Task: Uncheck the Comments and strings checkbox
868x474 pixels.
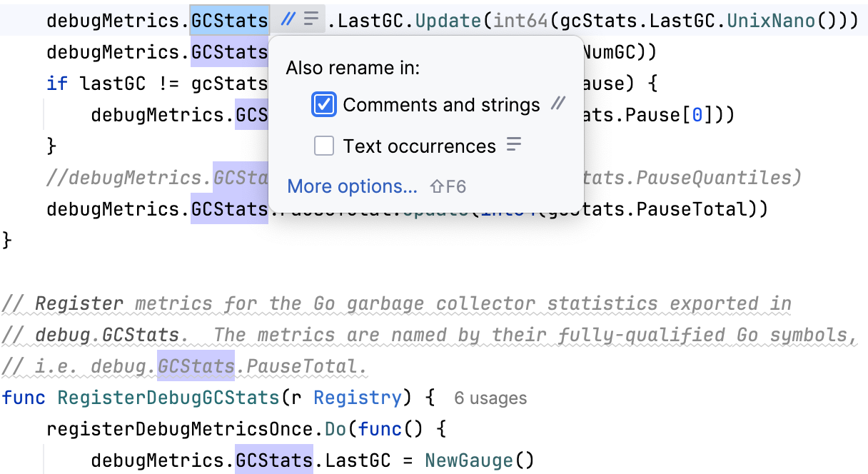Action: (324, 105)
